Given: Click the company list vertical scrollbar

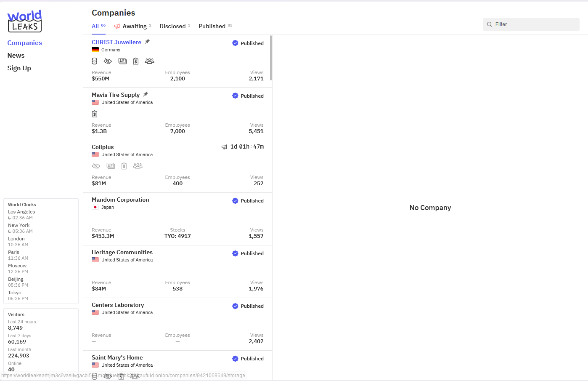Looking at the screenshot, I should 271,58.
